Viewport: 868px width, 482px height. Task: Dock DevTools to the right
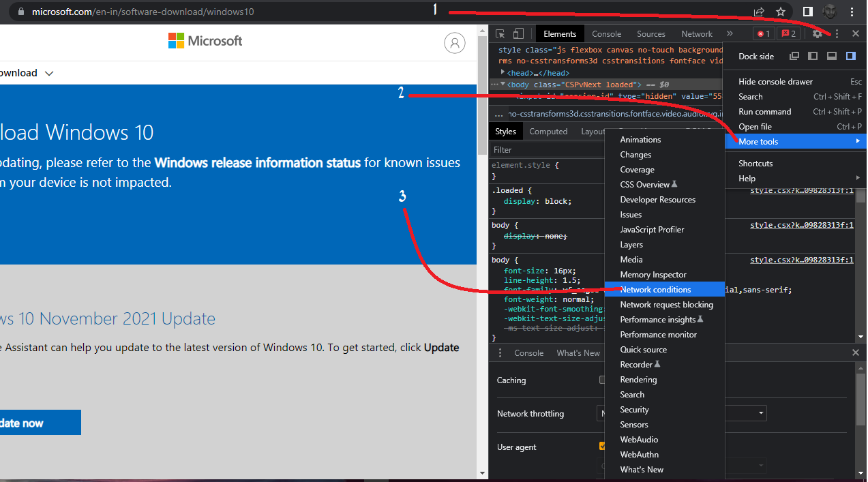[851, 57]
